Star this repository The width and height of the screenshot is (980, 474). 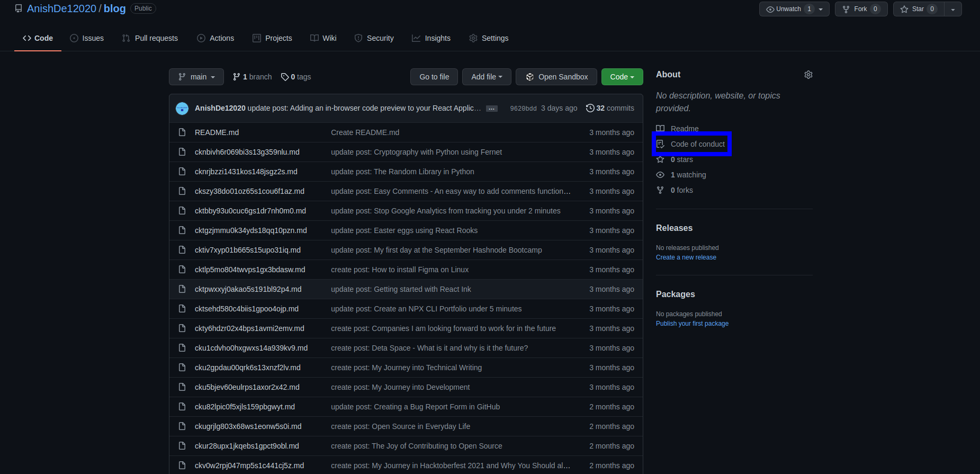tap(919, 9)
